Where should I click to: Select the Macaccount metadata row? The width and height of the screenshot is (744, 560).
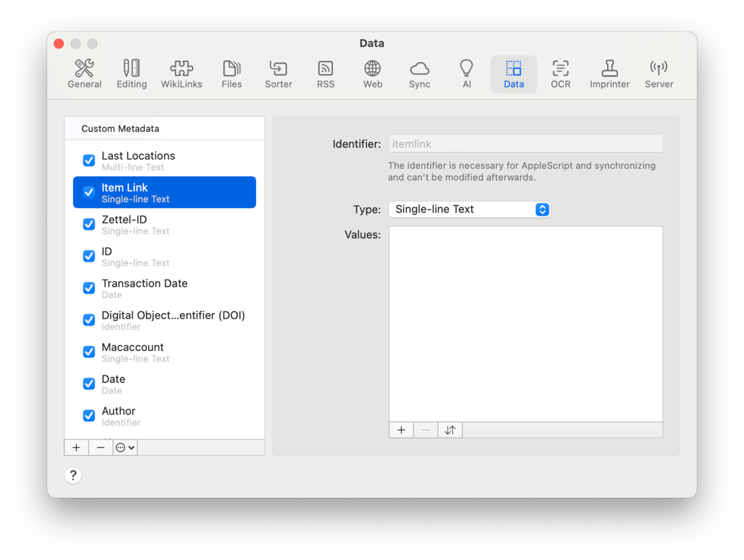tap(164, 352)
